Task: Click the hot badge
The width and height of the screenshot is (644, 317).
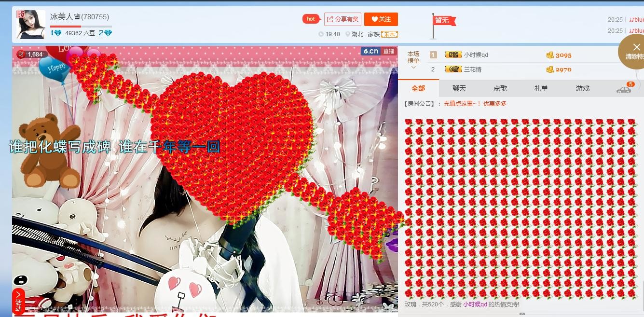Action: 311,19
